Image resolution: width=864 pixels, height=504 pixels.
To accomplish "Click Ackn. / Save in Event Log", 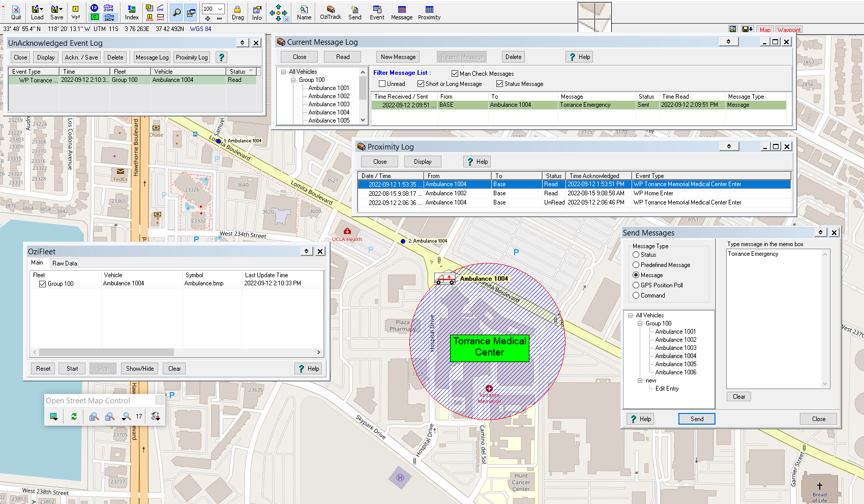I will 81,57.
